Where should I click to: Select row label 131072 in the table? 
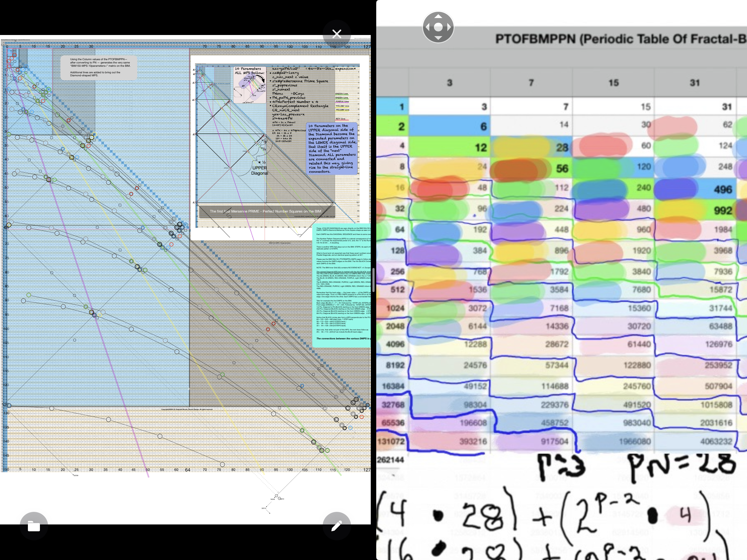[393, 441]
